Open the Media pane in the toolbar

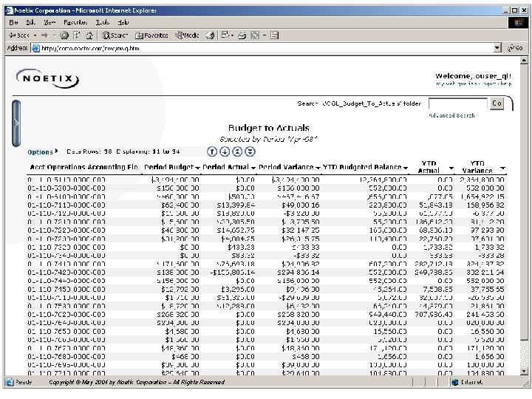click(x=187, y=35)
